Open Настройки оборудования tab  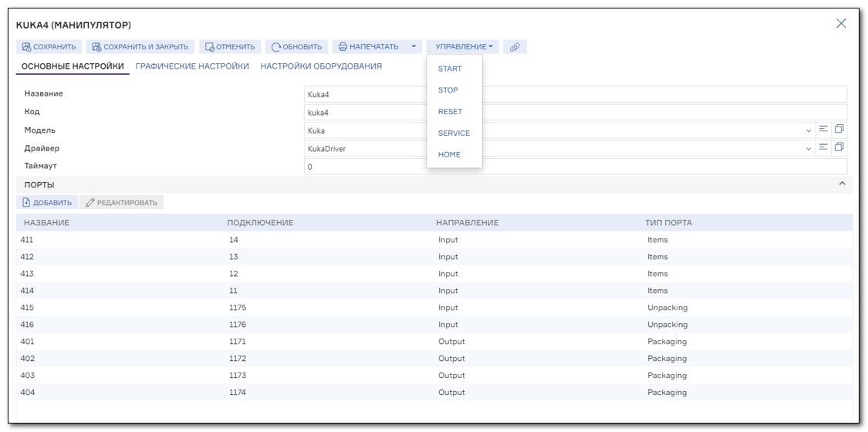point(321,66)
